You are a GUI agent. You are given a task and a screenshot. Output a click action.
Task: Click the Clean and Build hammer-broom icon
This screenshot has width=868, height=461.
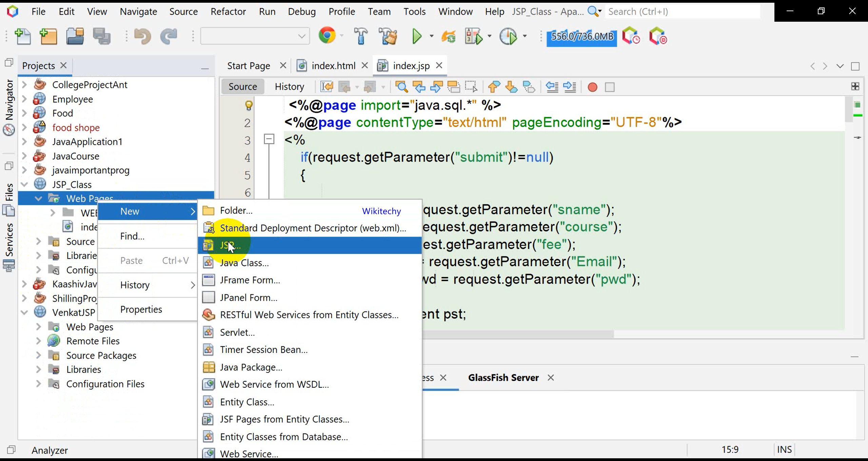(x=389, y=36)
